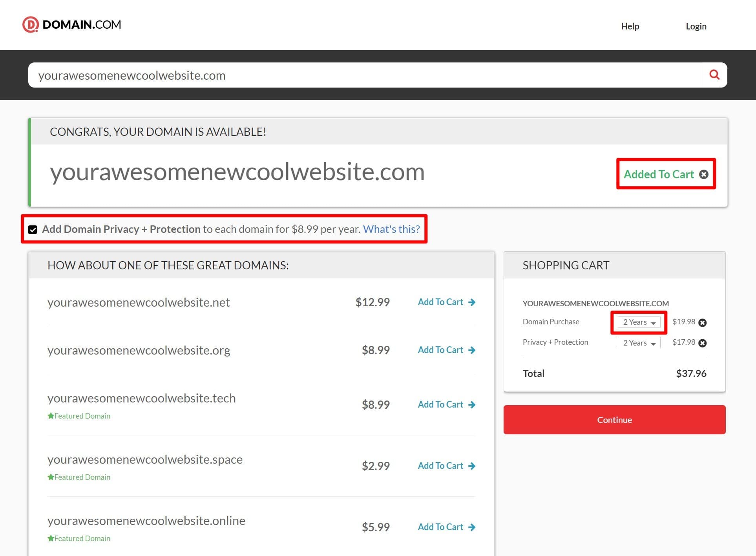Open the Help menu

[x=630, y=26]
